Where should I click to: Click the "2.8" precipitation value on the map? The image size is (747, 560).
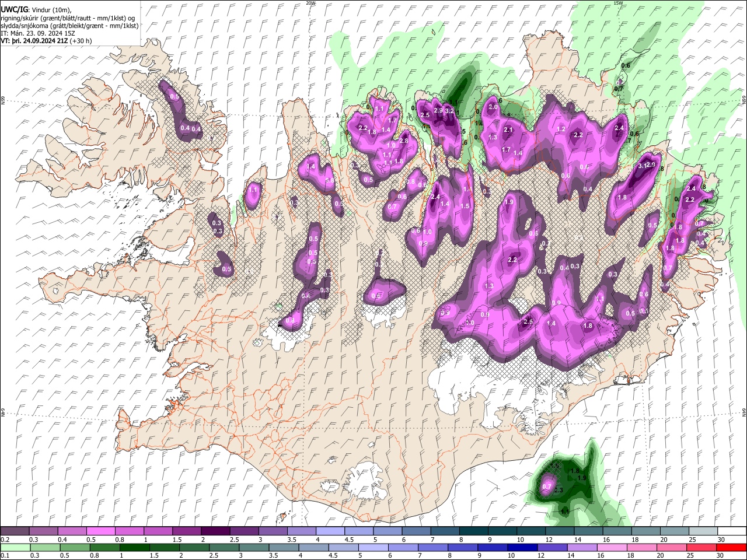[x=404, y=141]
